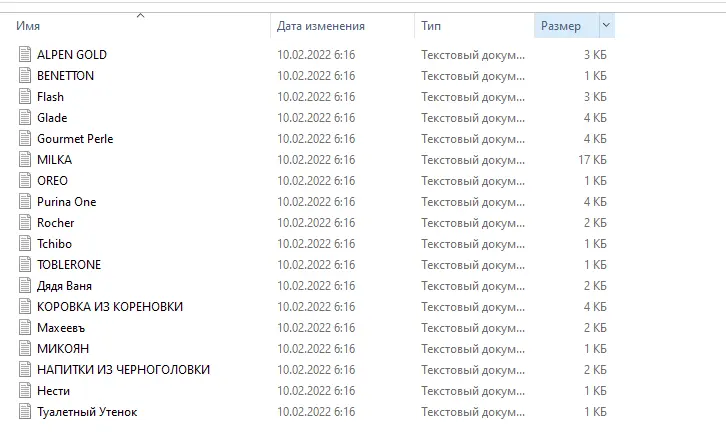Viewport: 726px width, 439px height.
Task: Select the Tchibo file icon
Action: tap(25, 243)
